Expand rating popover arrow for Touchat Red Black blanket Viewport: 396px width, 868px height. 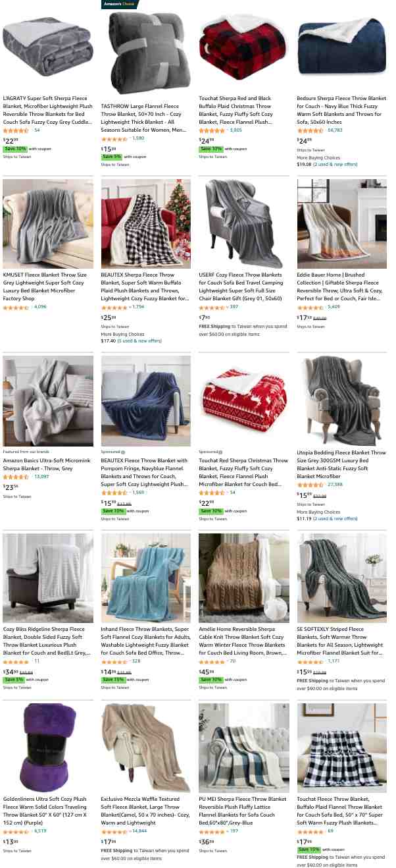(227, 130)
